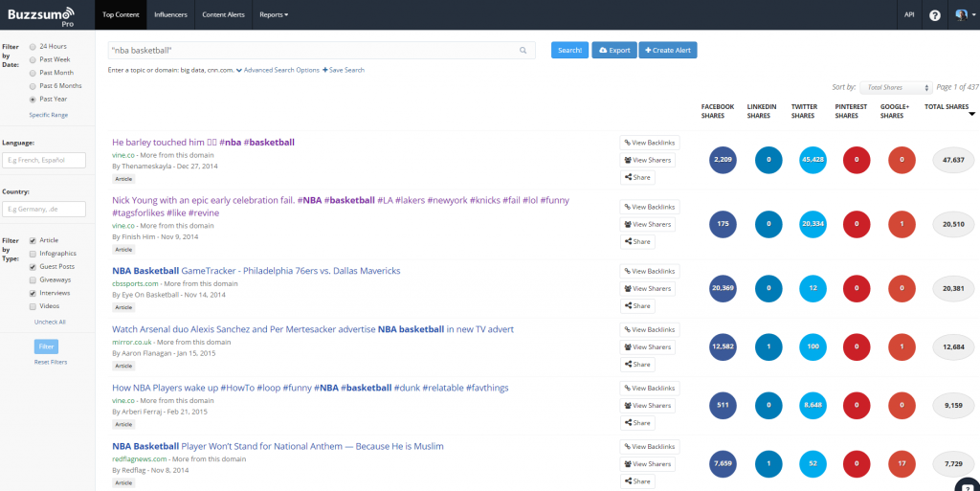Click the Total Shares sort arrow
Image resolution: width=980 pixels, height=491 pixels.
click(x=972, y=114)
